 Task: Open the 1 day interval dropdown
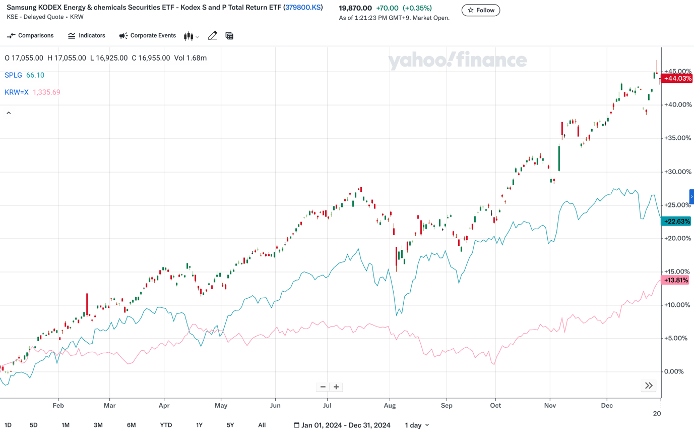pos(417,425)
